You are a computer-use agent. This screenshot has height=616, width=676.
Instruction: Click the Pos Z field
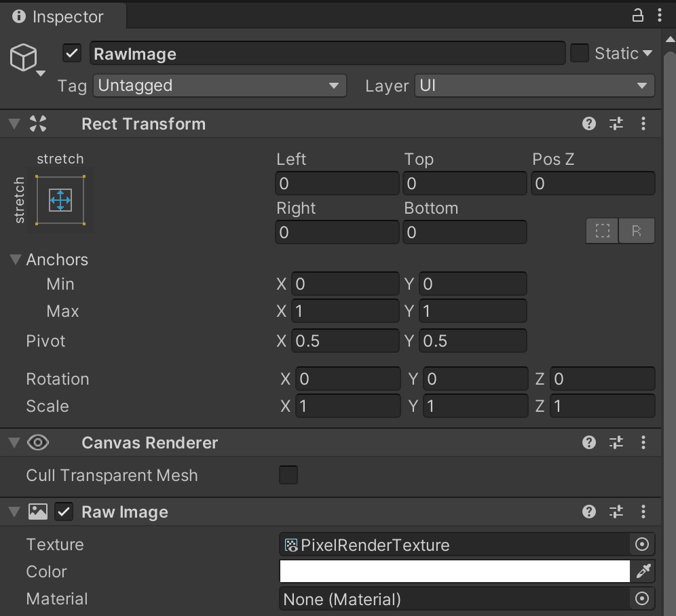click(x=593, y=184)
